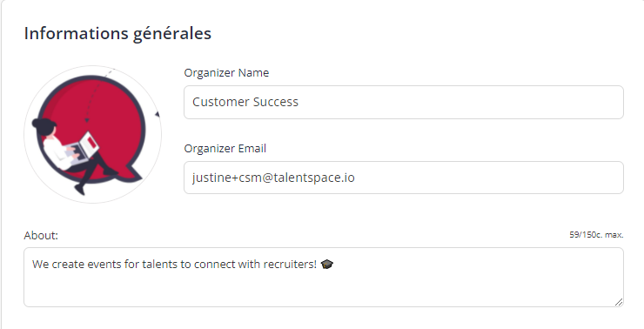Place cursor on the word recruiters!

tap(290, 264)
